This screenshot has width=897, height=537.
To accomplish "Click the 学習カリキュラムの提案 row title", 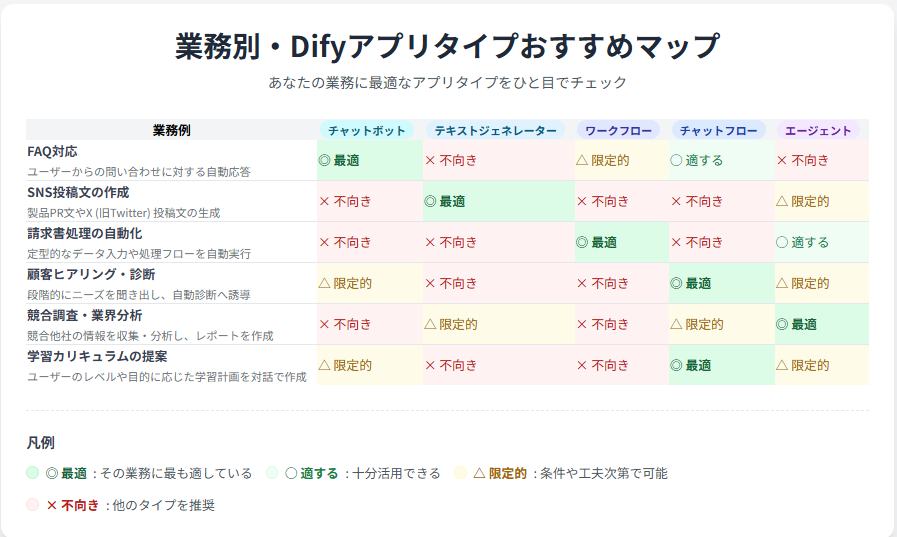I will tap(96, 356).
